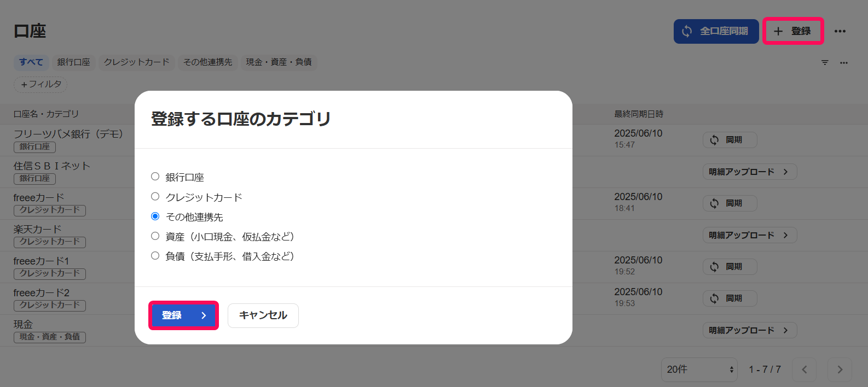The width and height of the screenshot is (868, 387).
Task: Click the plus icon on top 登録 button
Action: click(778, 31)
